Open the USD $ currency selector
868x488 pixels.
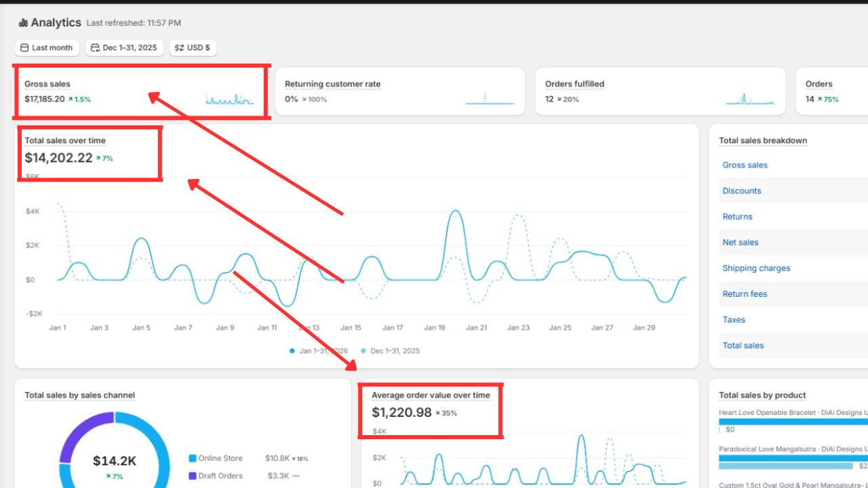coord(193,48)
